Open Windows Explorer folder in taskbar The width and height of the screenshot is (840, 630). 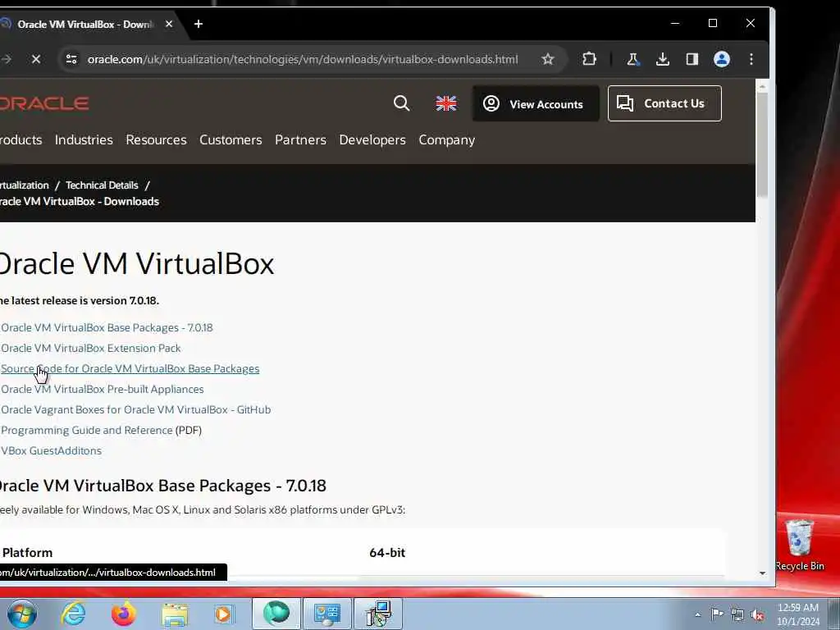pos(175,614)
